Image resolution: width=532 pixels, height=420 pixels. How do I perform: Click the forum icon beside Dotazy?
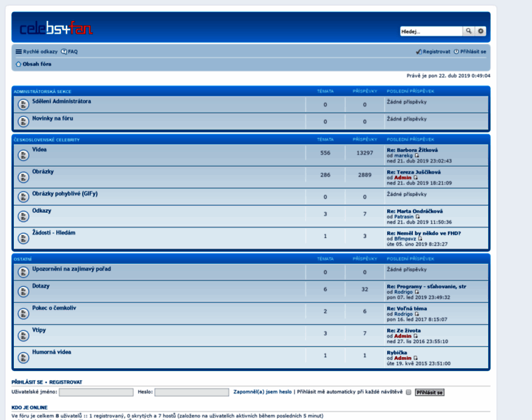[23, 291]
